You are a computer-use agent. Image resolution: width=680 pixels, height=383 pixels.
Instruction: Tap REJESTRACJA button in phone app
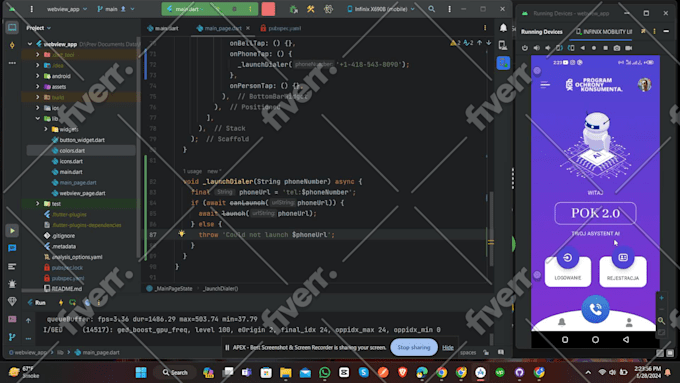(x=623, y=271)
